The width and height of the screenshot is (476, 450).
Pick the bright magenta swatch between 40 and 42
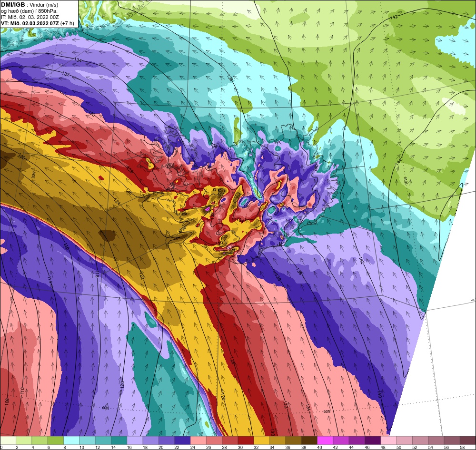click(x=325, y=440)
